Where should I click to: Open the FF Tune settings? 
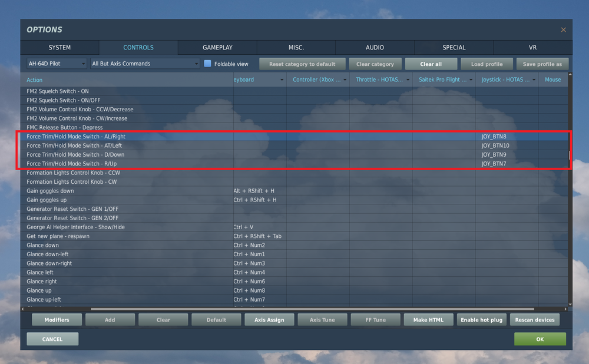(x=375, y=319)
